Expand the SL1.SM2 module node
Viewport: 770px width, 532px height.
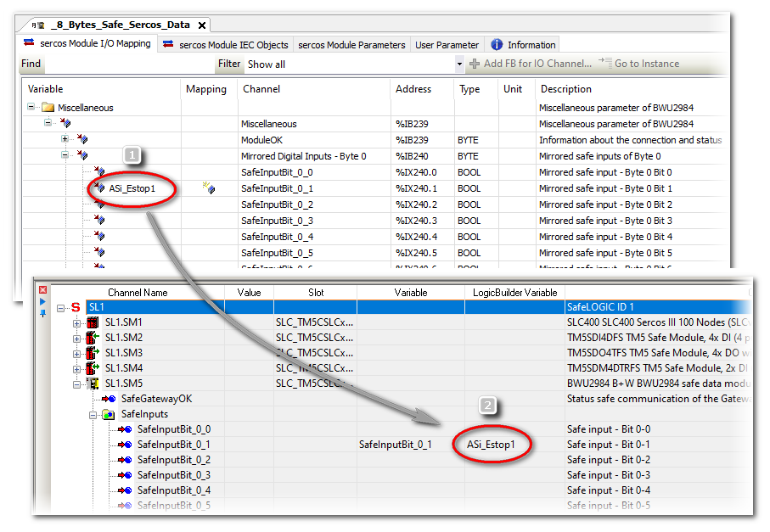tap(77, 338)
